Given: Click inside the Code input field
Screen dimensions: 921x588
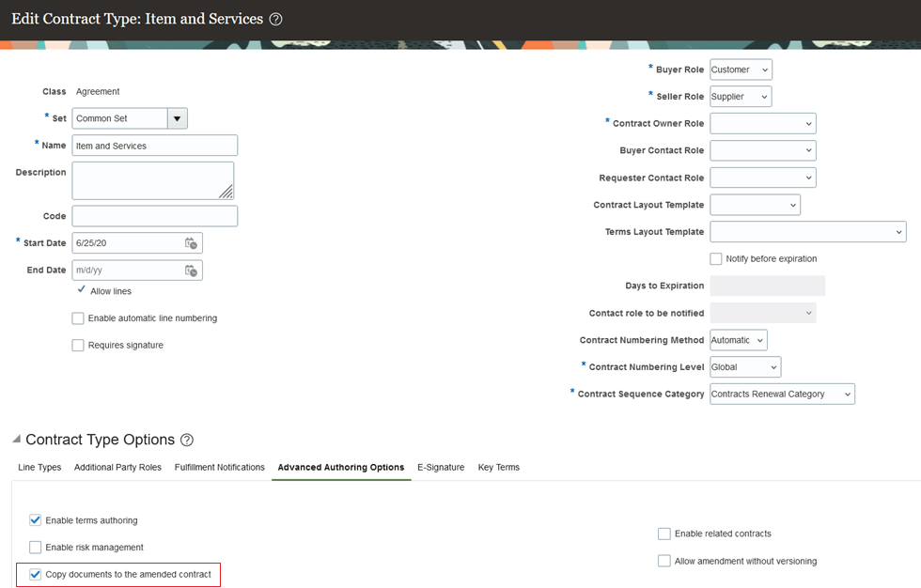Looking at the screenshot, I should tap(154, 215).
